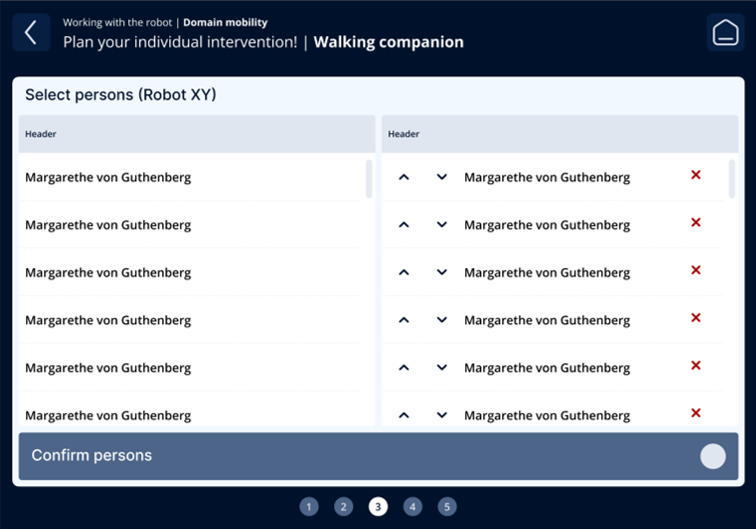Click the 'Domain mobility' breadcrumb text

point(225,23)
